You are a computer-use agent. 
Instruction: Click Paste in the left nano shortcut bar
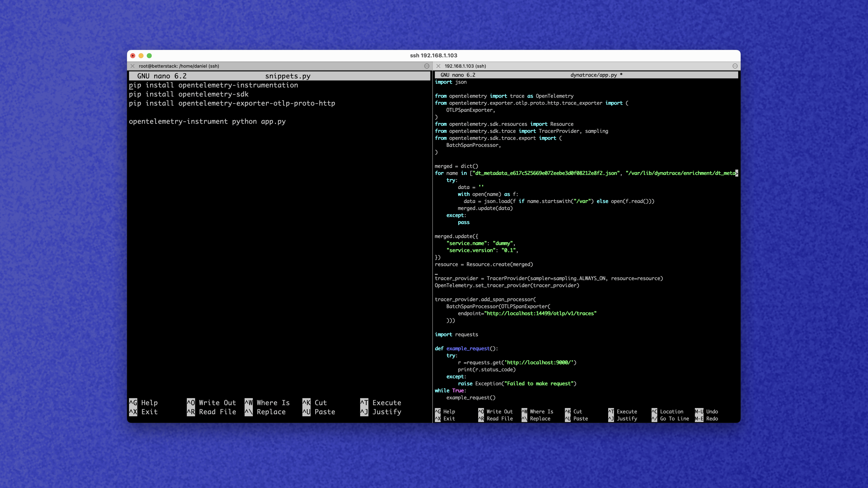pyautogui.click(x=325, y=411)
